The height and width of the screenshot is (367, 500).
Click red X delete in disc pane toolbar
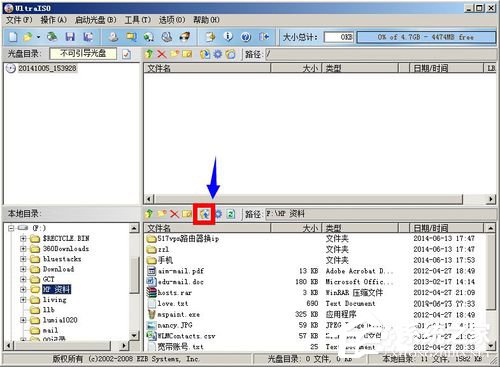[x=162, y=54]
